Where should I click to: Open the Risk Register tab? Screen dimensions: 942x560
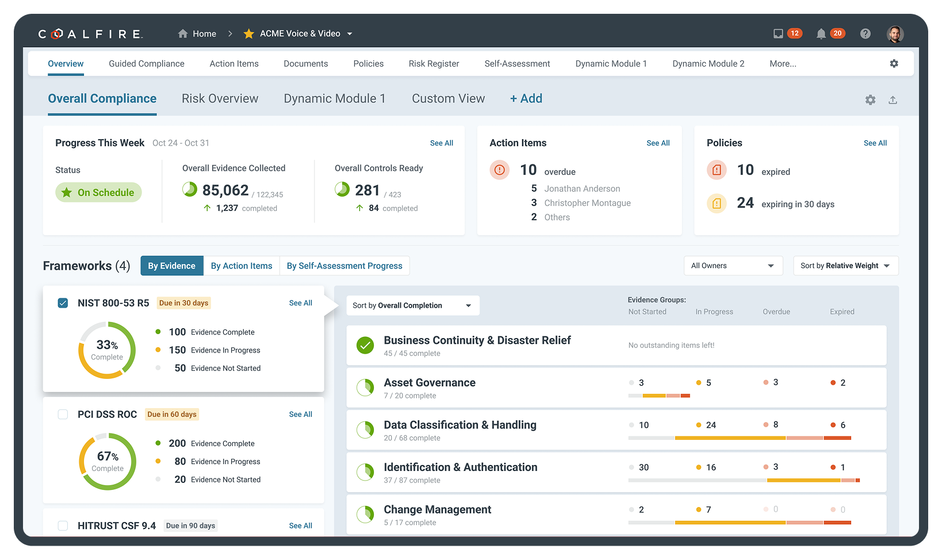point(434,64)
